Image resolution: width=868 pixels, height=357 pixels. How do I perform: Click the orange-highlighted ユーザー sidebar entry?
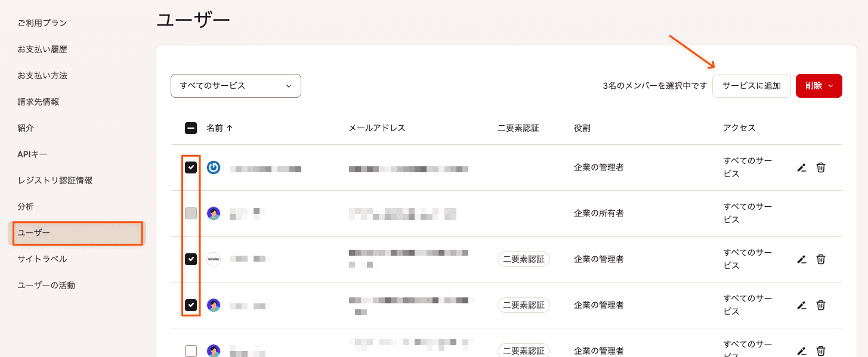pyautogui.click(x=78, y=233)
